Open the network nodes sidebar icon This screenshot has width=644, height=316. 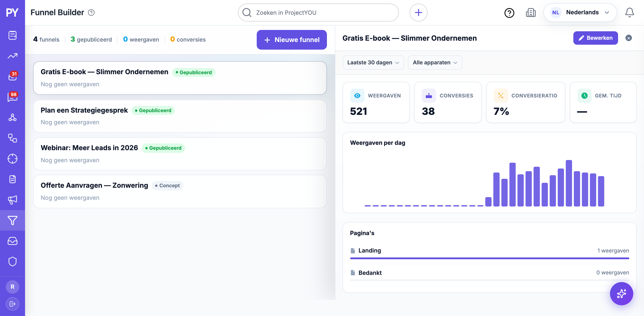[12, 117]
